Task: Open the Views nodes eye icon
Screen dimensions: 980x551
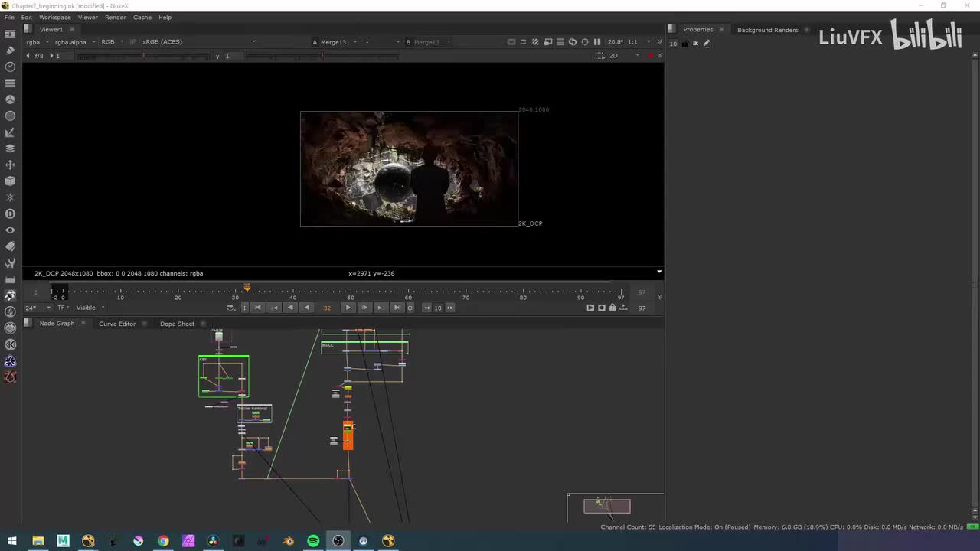Action: pyautogui.click(x=10, y=230)
